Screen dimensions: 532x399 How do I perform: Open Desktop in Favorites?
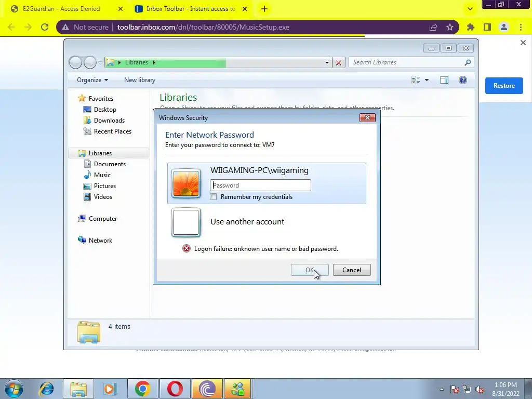105,110
